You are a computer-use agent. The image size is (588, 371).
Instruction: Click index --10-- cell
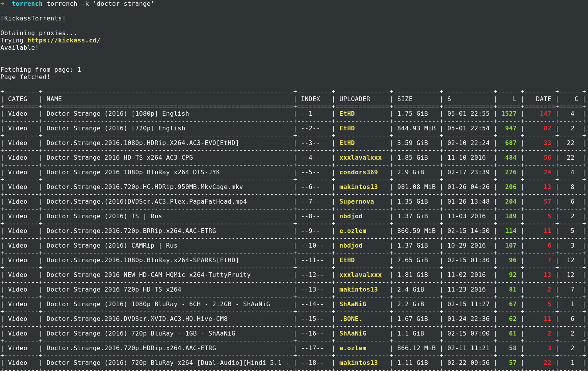(x=312, y=245)
